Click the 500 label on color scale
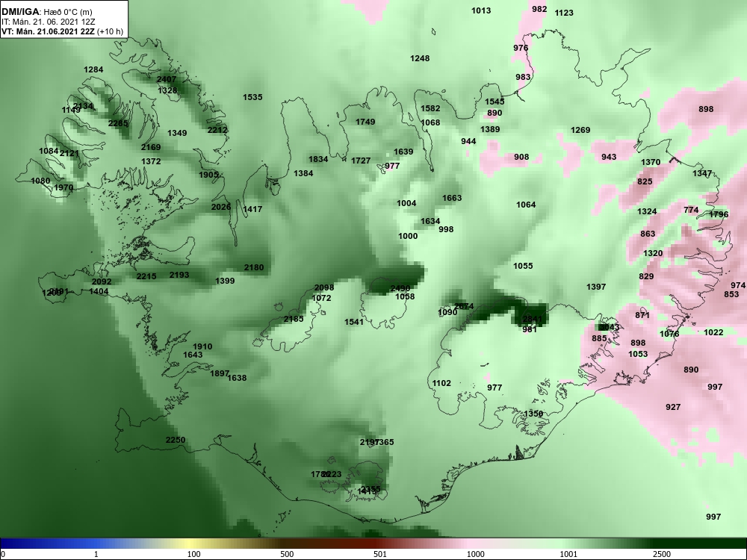The height and width of the screenshot is (560, 747). 287,554
